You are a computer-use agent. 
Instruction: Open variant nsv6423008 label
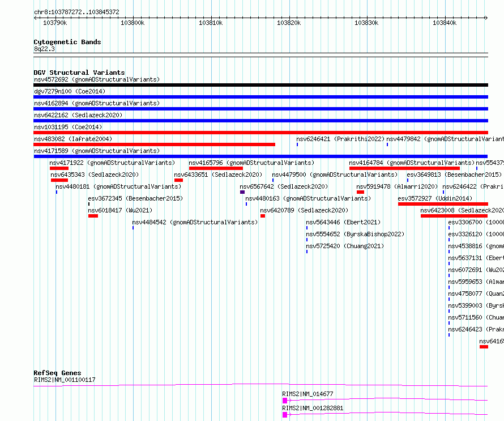[462, 210]
